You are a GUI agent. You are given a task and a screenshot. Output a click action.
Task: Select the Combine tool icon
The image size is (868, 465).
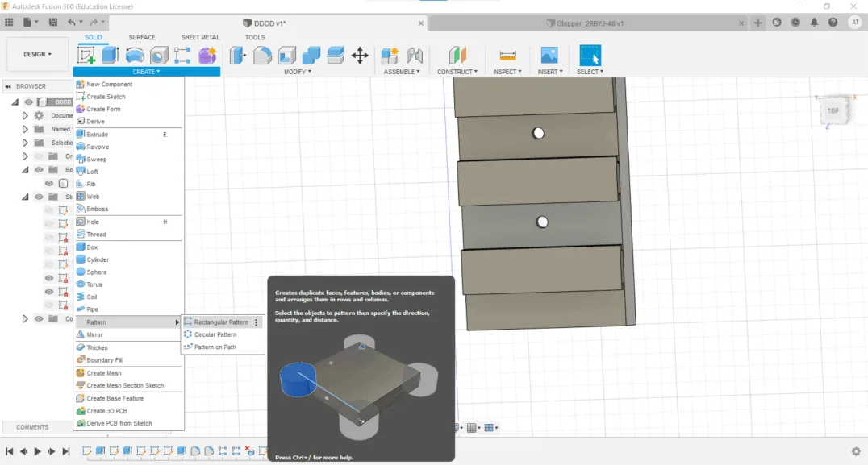coord(311,56)
